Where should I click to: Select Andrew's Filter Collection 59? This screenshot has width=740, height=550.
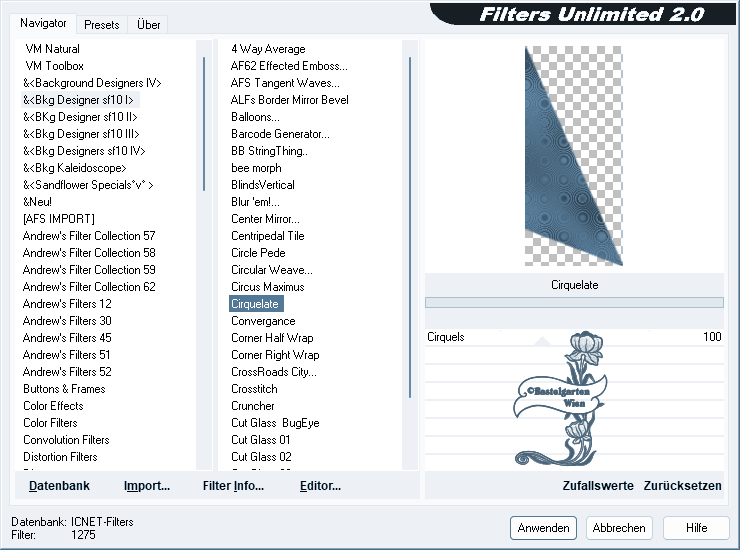pos(89,270)
